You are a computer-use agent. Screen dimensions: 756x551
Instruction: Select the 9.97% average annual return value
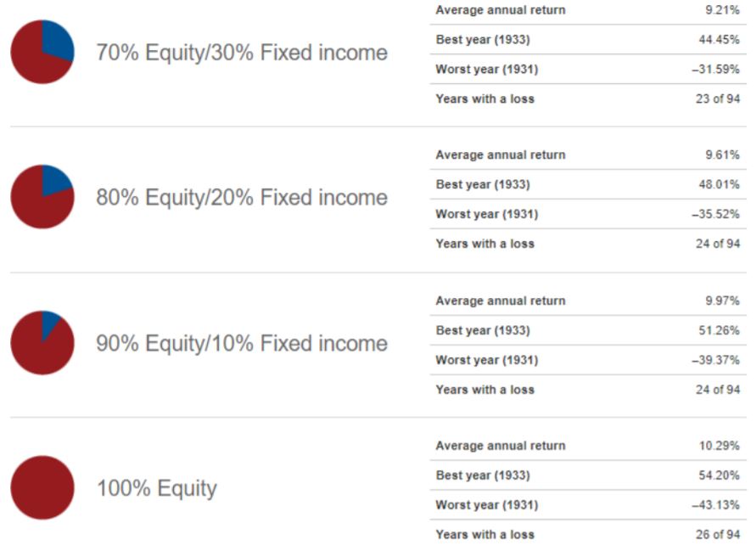(722, 301)
